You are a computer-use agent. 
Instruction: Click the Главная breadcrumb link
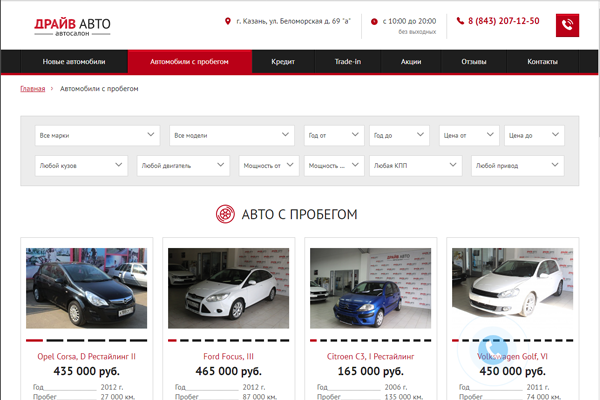point(32,89)
